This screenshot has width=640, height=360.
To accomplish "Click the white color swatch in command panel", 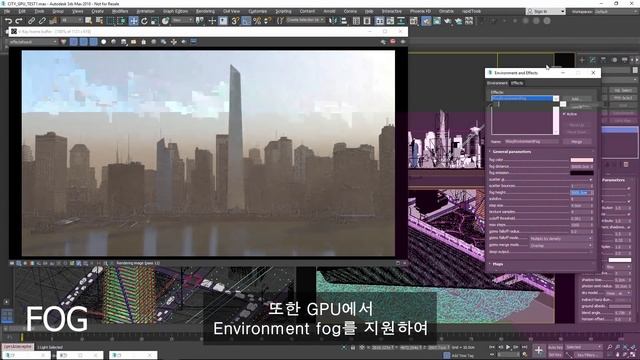I will point(620,260).
